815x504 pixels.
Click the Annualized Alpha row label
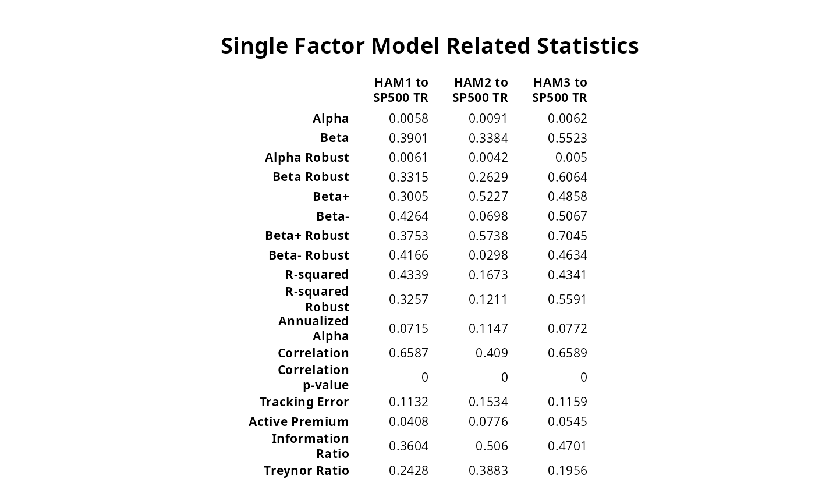[x=314, y=329]
